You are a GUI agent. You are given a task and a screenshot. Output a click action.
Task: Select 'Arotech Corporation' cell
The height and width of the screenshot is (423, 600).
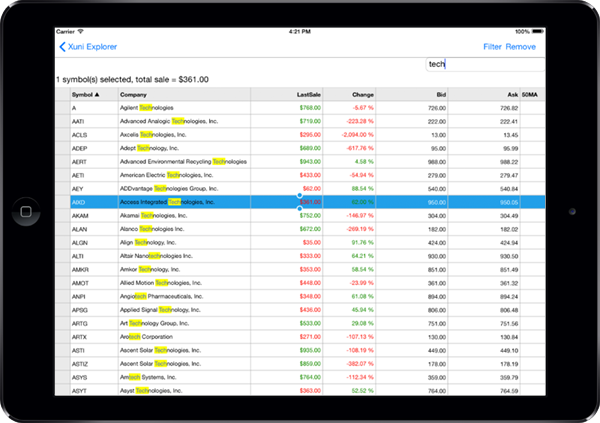click(184, 337)
